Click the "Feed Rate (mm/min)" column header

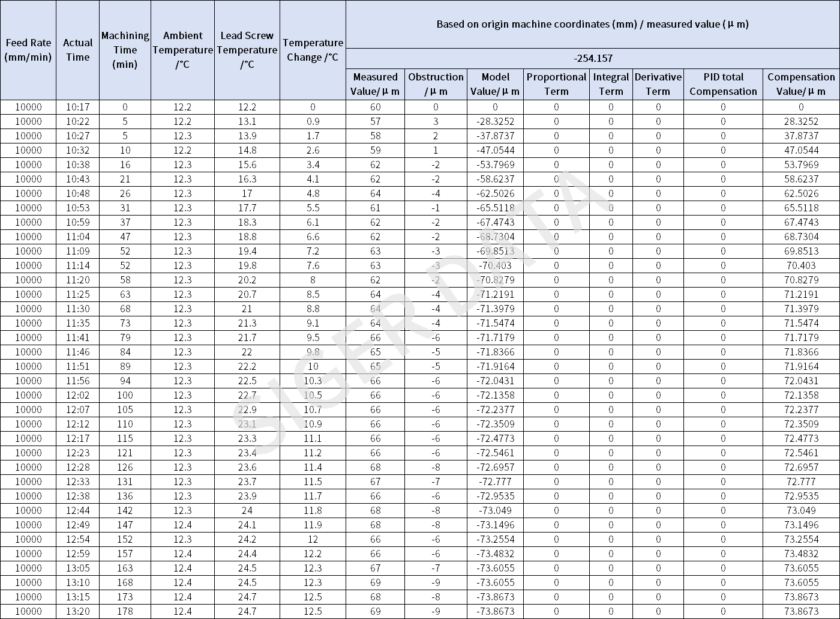tap(28, 50)
